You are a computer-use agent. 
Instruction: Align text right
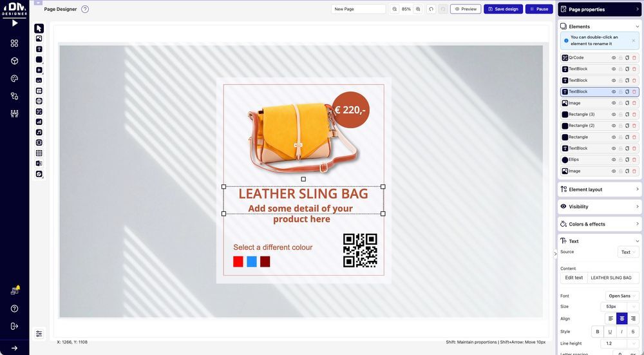point(633,318)
